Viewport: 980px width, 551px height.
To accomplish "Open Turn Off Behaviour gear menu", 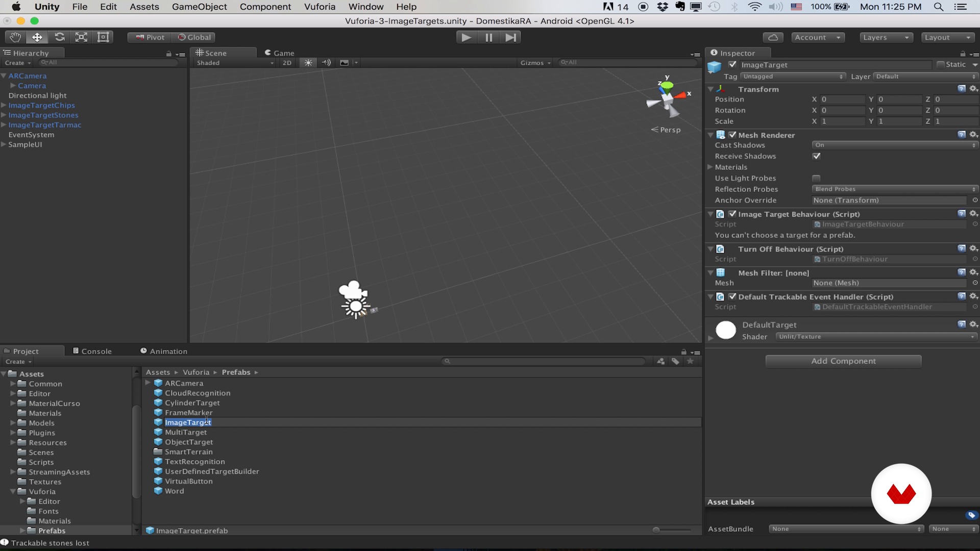I will click(973, 248).
